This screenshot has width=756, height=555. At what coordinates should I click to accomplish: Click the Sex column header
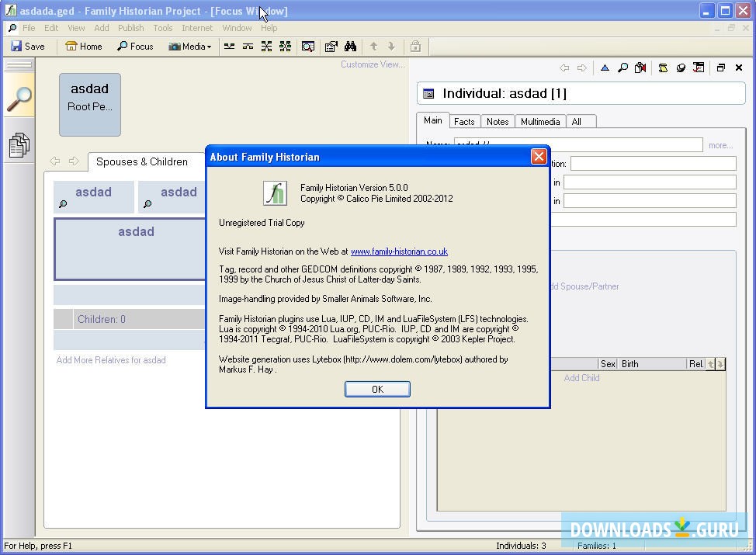pyautogui.click(x=608, y=364)
